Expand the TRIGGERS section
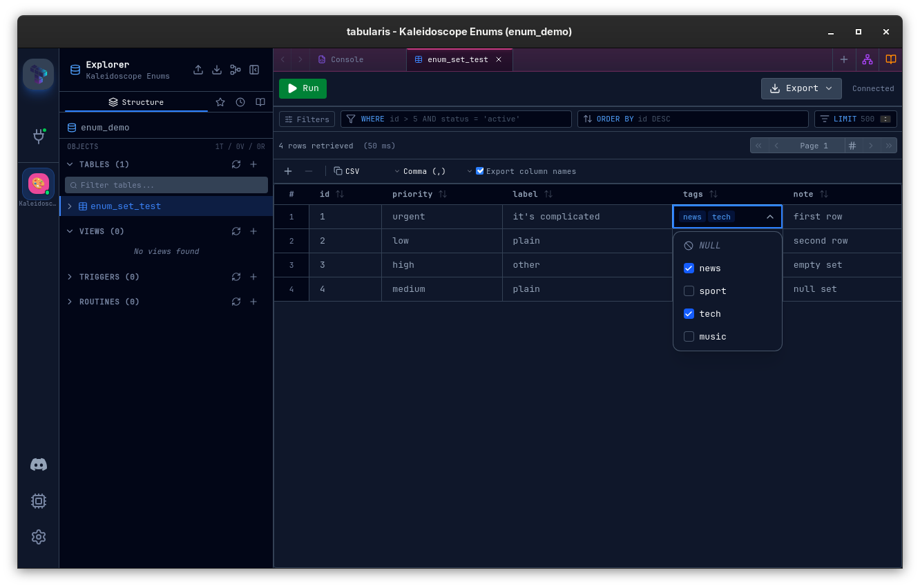Viewport: 920px width, 588px height. [x=70, y=277]
